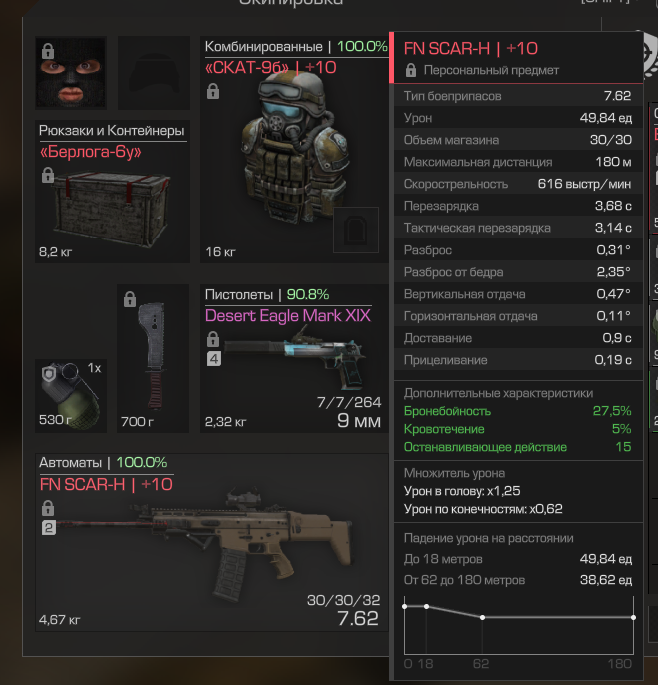This screenshot has width=658, height=685.
Task: Select the knife melee weapon slot
Action: point(153,358)
